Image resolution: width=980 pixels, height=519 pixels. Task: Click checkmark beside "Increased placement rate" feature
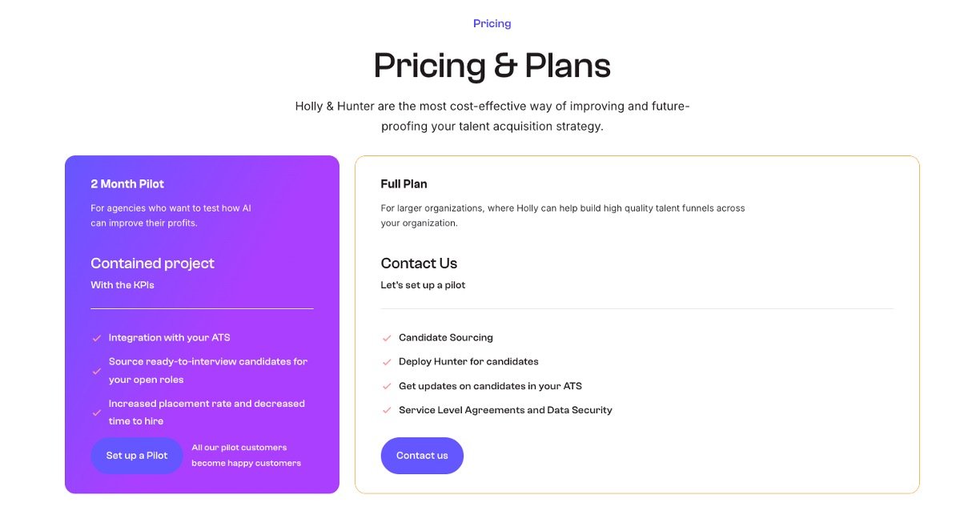tap(97, 412)
